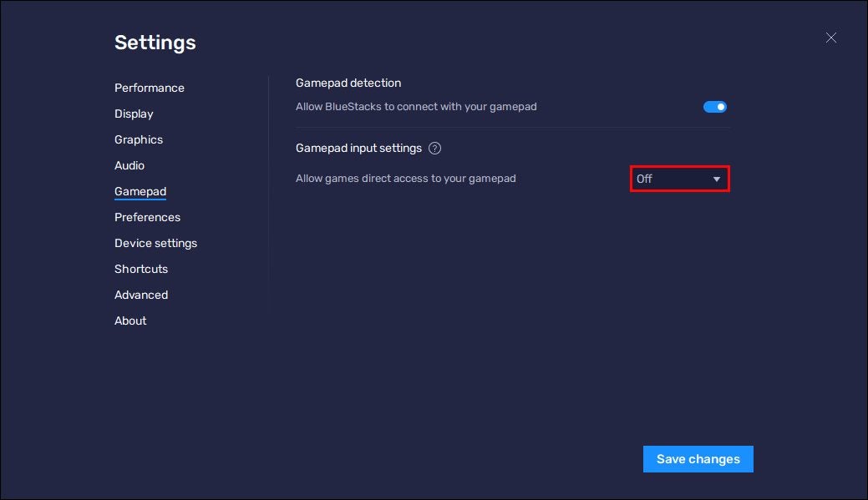Open the Preferences section
Screen dimensions: 868x500
(147, 217)
